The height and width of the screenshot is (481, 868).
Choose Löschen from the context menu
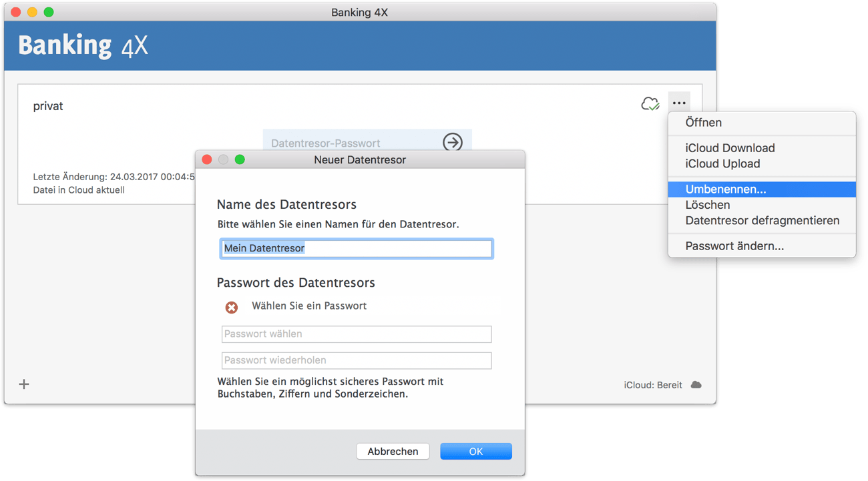click(762, 205)
